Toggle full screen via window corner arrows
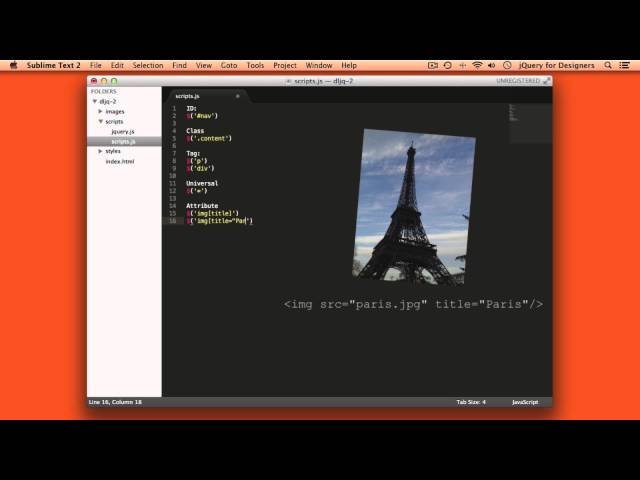 tap(547, 81)
